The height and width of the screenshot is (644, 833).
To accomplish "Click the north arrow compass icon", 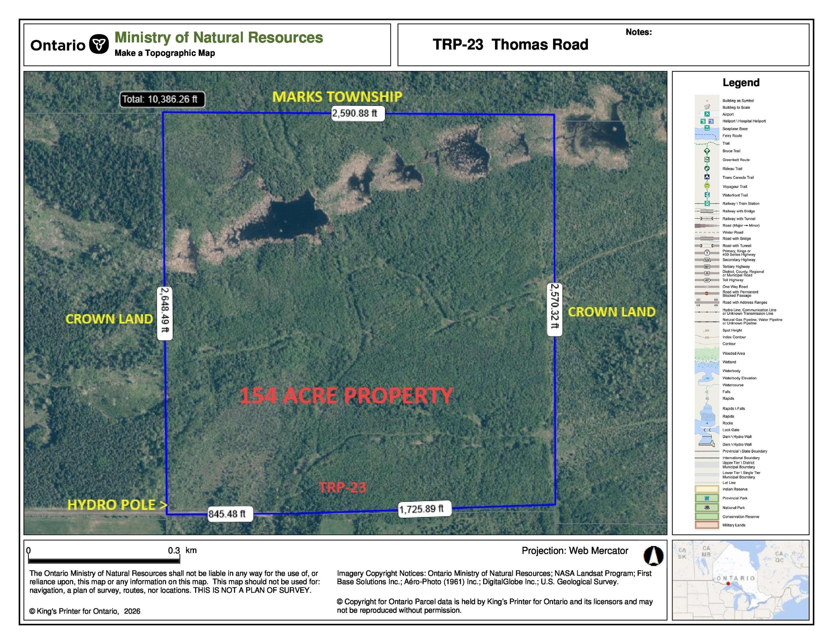I will click(653, 555).
